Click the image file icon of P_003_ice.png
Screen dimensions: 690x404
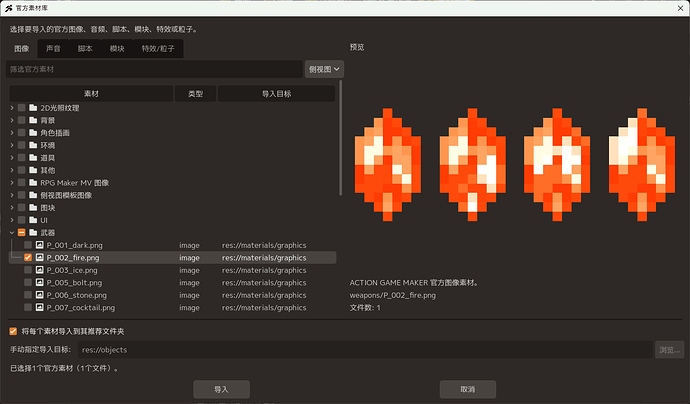click(40, 270)
